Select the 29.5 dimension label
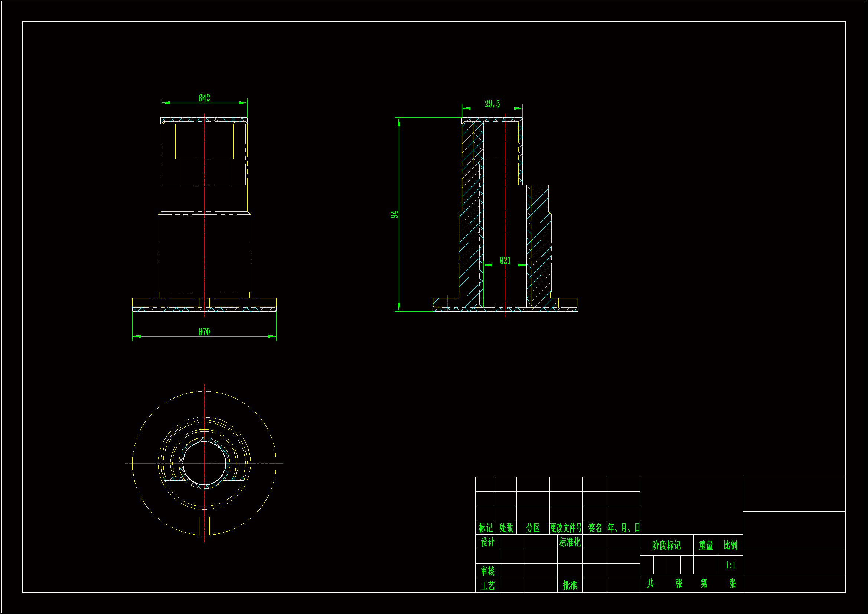Screen dimensions: 868x614 (x=492, y=104)
